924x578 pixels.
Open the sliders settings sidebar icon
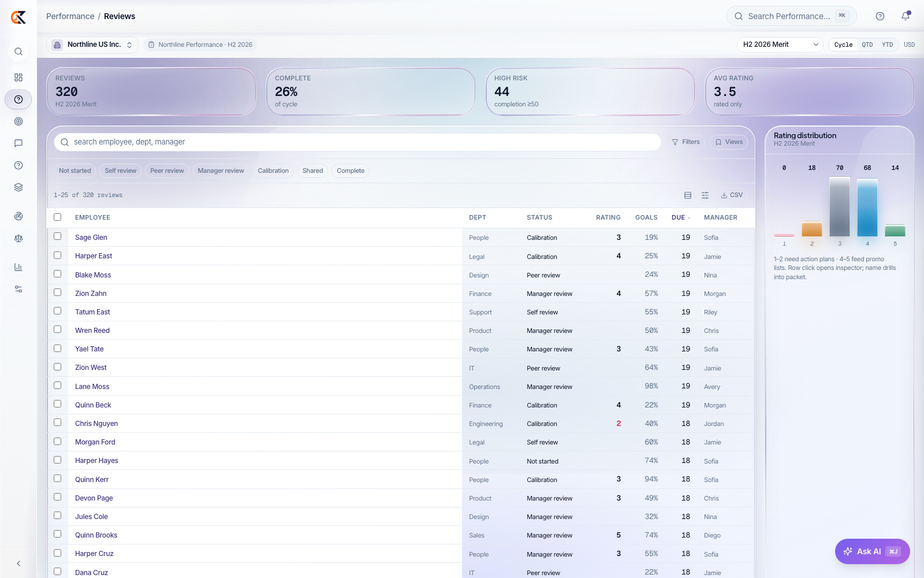(18, 289)
